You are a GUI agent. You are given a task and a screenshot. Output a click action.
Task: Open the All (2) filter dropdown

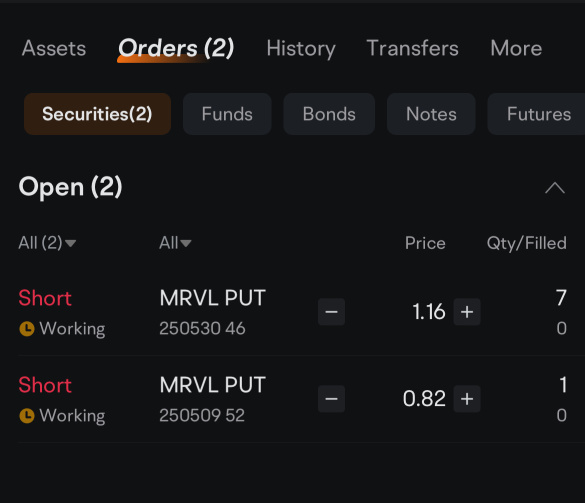click(47, 243)
